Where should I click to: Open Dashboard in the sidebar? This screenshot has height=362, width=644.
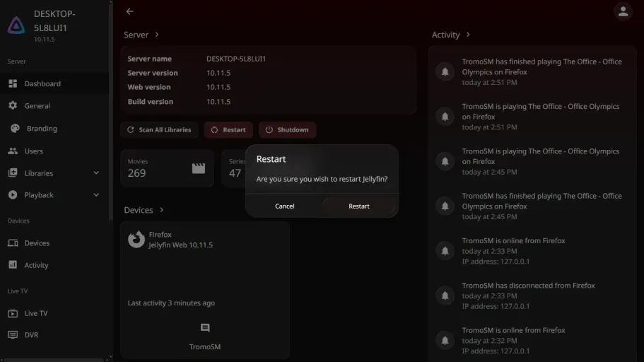coord(54,83)
